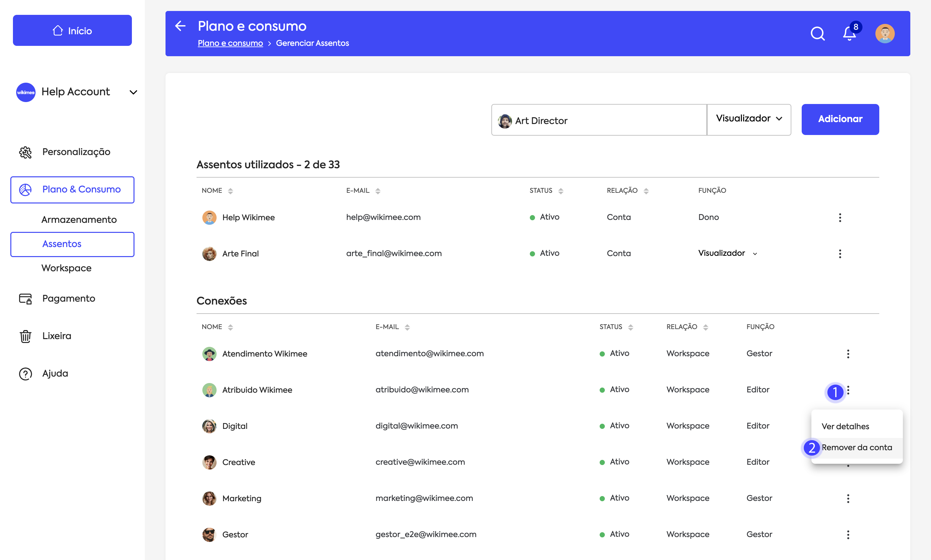Viewport: 931px width, 560px height.
Task: Open the Pagamento card icon
Action: click(25, 298)
